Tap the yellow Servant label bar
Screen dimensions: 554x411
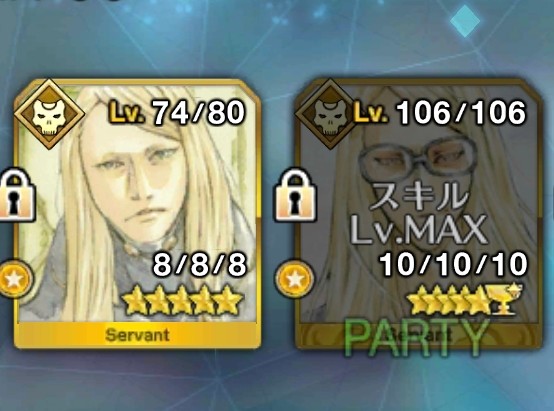(137, 335)
